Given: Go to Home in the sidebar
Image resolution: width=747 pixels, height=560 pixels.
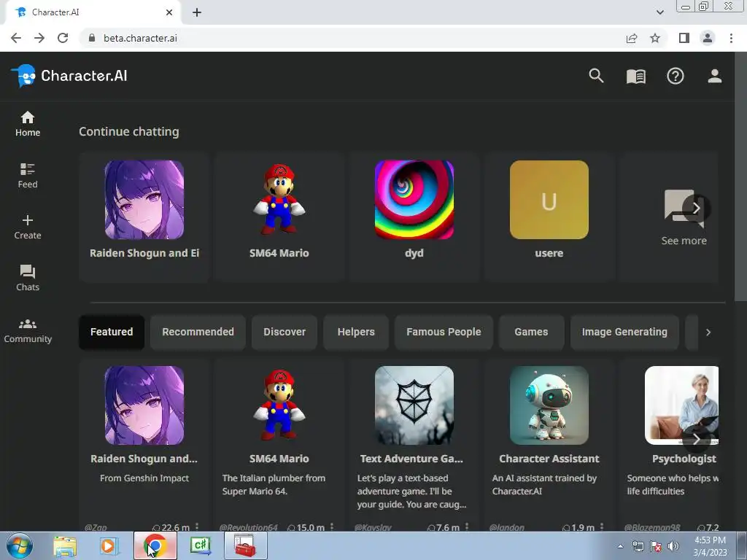Looking at the screenshot, I should pos(28,124).
